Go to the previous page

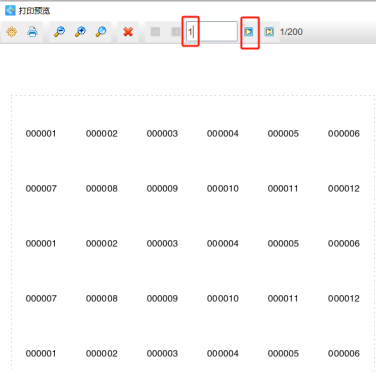176,32
